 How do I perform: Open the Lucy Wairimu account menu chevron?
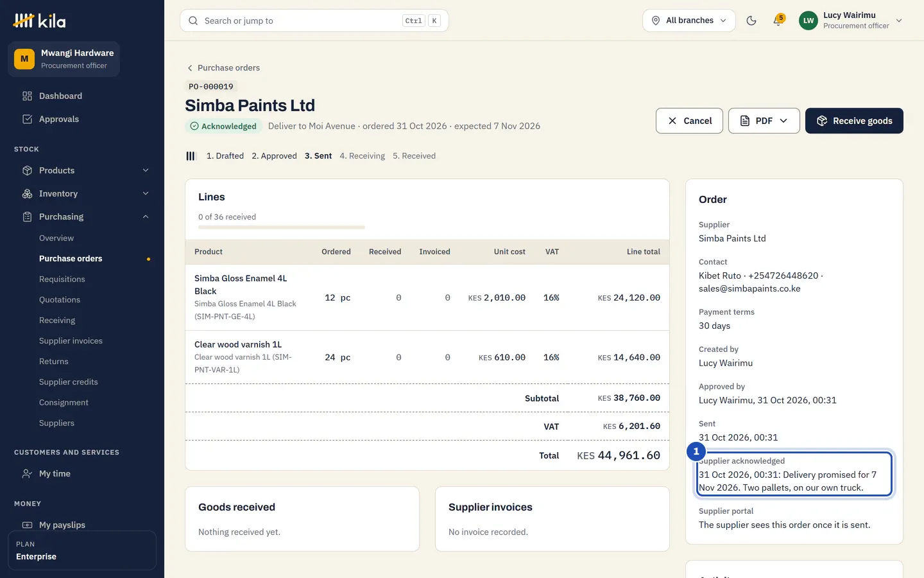899,21
